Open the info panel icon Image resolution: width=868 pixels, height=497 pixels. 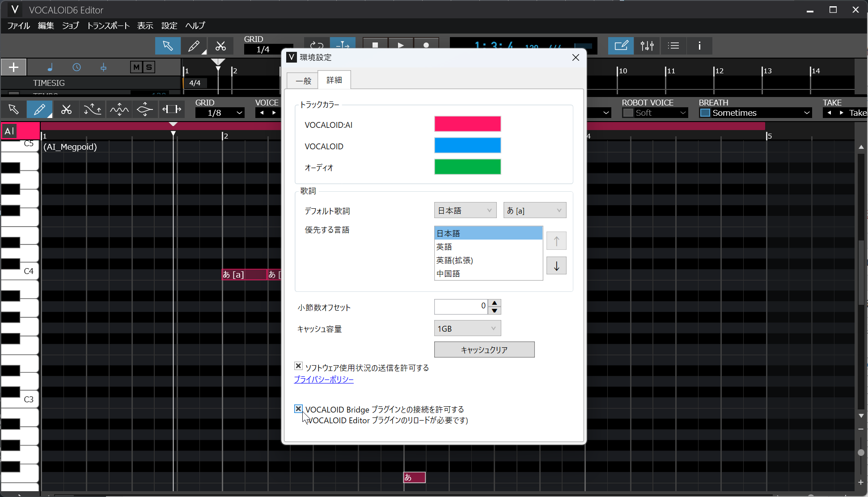[x=699, y=46]
